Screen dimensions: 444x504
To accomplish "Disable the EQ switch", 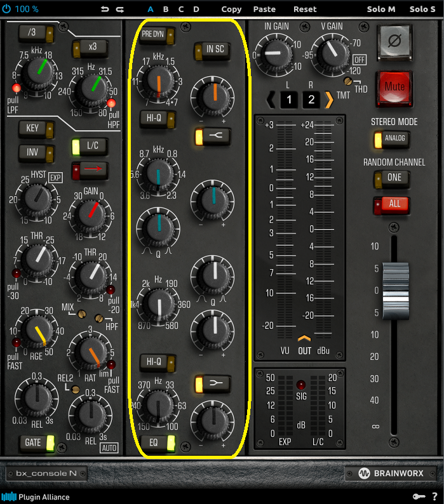I will (x=158, y=443).
